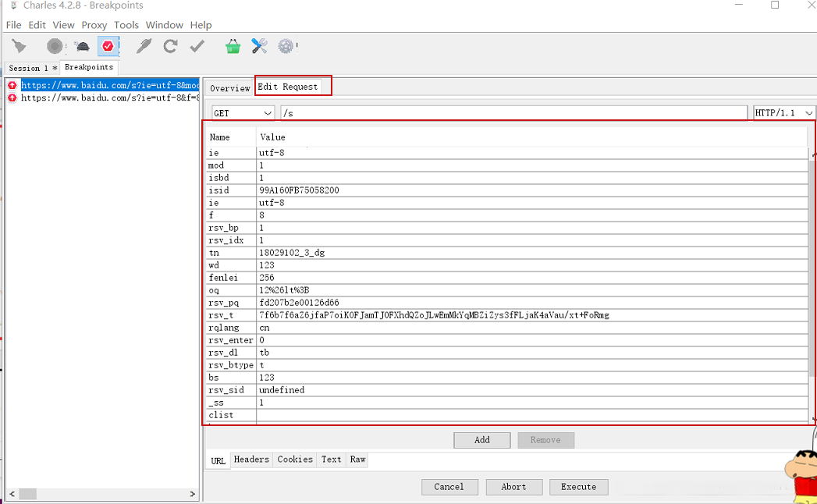Switch to the Raw bottom tab
The image size is (817, 504).
click(357, 460)
